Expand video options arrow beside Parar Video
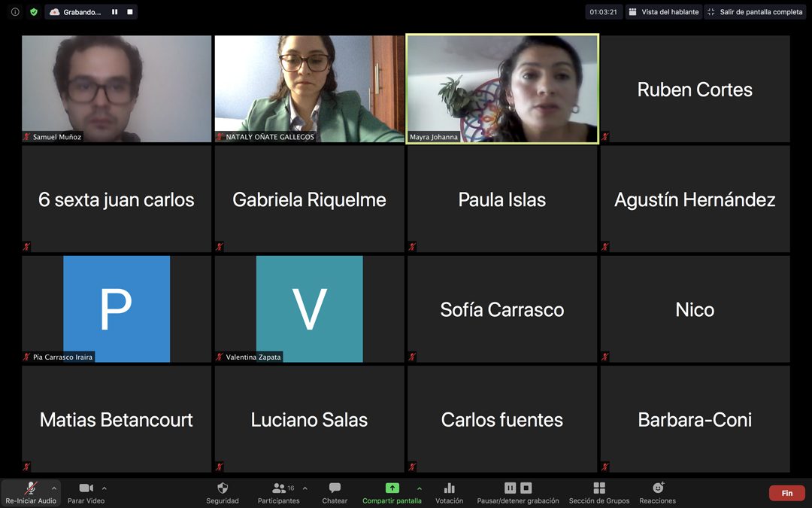The height and width of the screenshot is (508, 812). [x=104, y=488]
